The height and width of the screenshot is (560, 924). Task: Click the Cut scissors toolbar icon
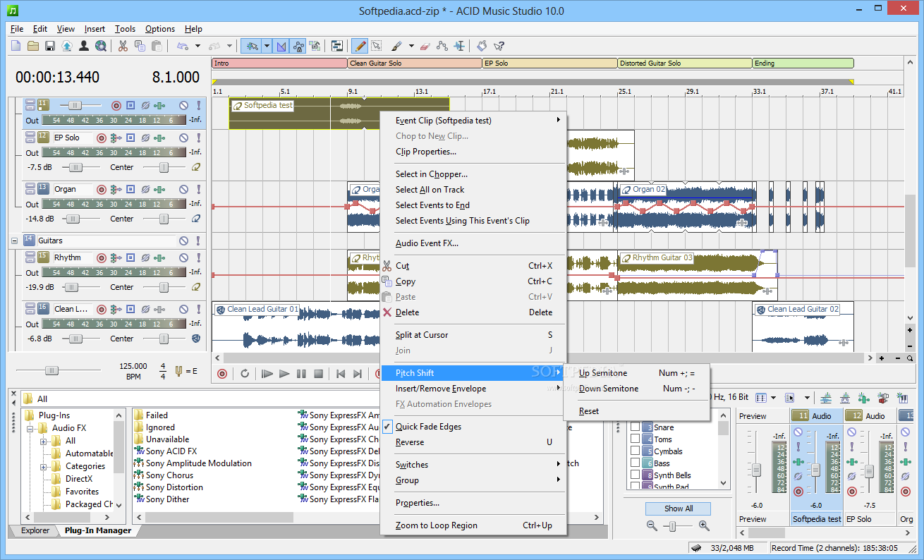coord(123,46)
